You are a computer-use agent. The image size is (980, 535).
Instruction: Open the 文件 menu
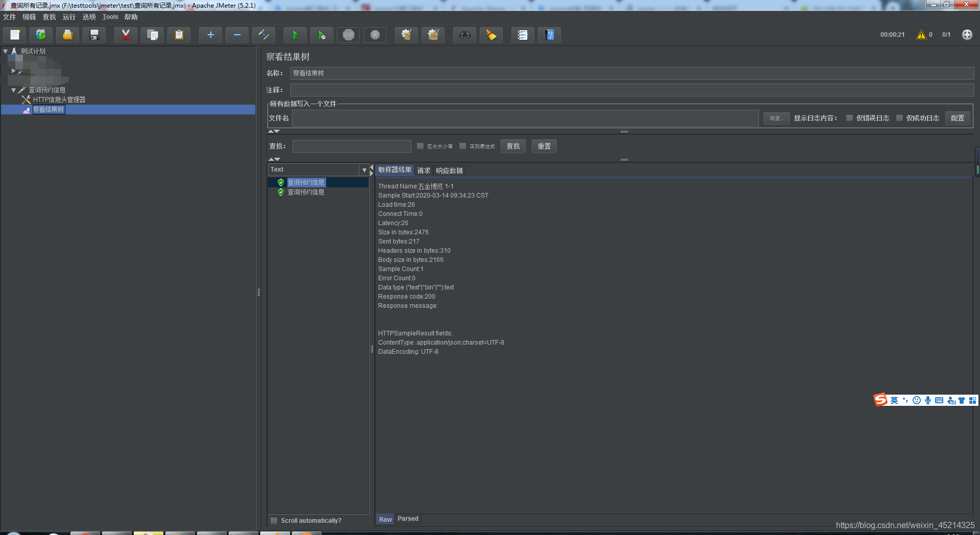pos(9,17)
